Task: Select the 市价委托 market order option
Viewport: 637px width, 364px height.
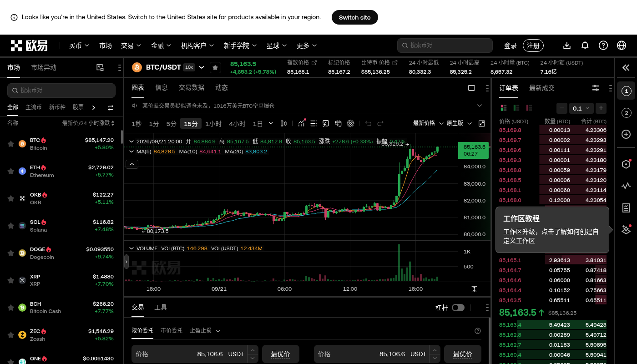Action: (172, 330)
